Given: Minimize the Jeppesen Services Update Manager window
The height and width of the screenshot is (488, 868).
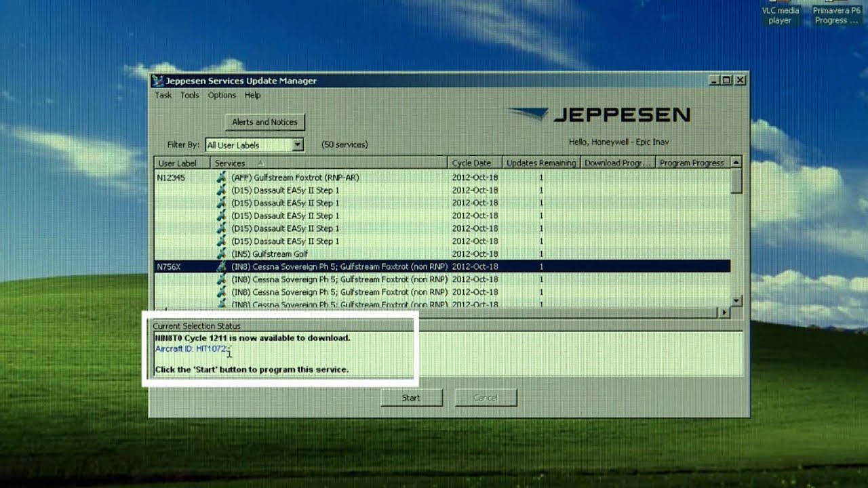Looking at the screenshot, I should 714,80.
